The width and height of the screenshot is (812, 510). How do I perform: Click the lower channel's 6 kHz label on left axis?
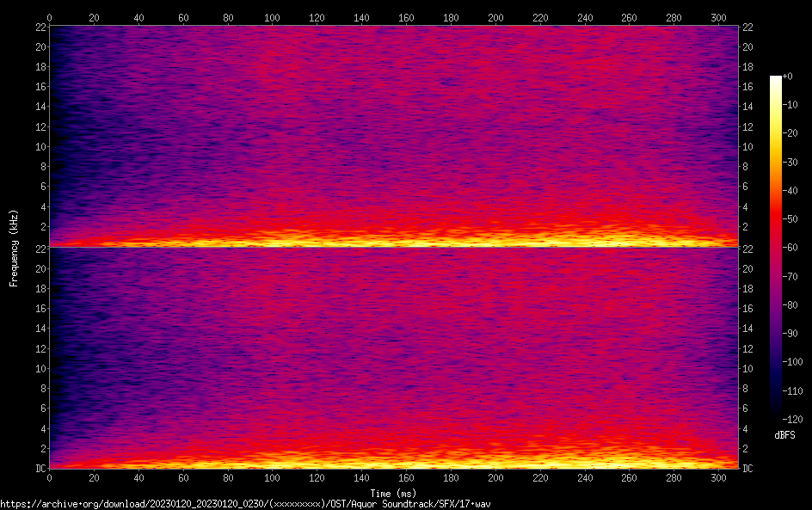42,409
